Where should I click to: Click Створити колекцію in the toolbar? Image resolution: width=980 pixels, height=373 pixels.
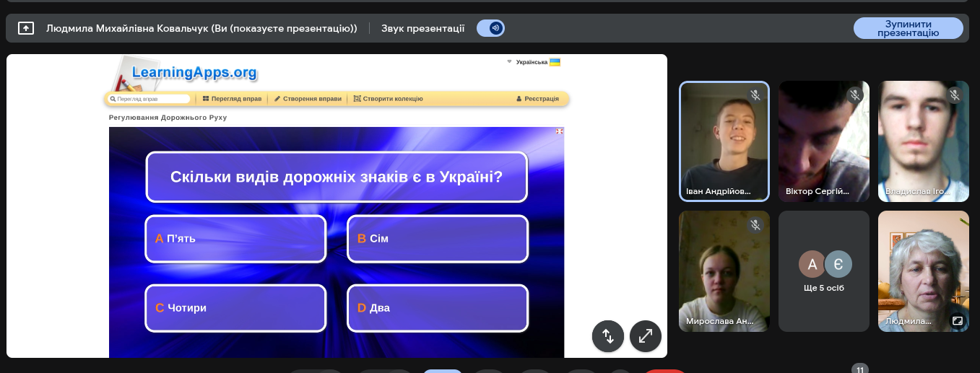[x=389, y=99]
